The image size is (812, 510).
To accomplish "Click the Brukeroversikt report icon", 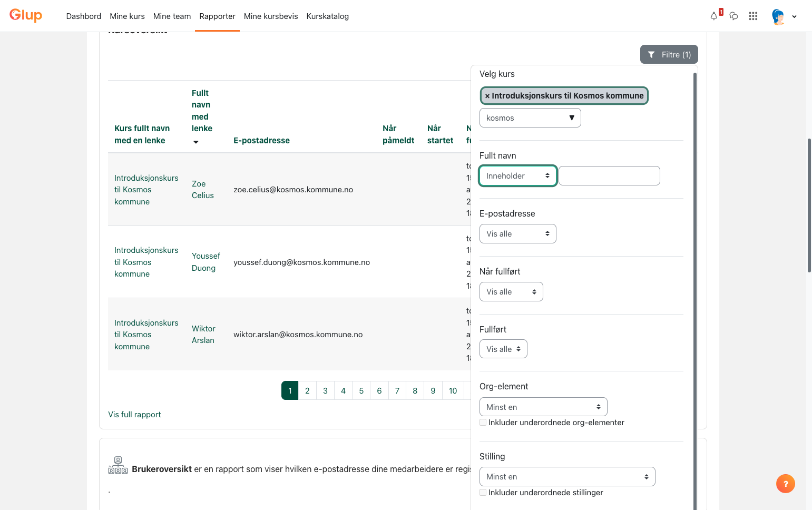I will click(x=118, y=465).
